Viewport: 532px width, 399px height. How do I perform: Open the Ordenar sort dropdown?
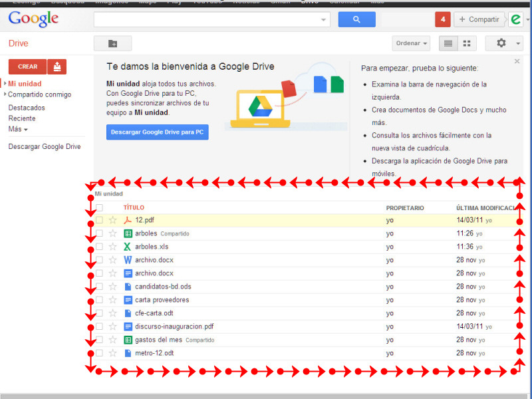click(411, 43)
